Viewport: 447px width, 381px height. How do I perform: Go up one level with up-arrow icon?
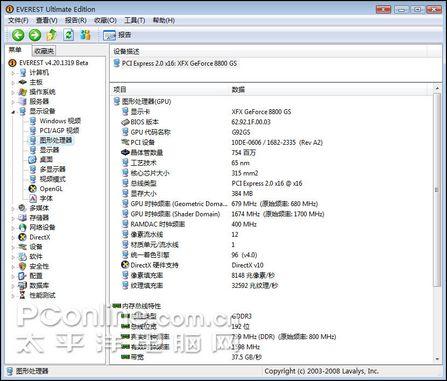(x=52, y=35)
